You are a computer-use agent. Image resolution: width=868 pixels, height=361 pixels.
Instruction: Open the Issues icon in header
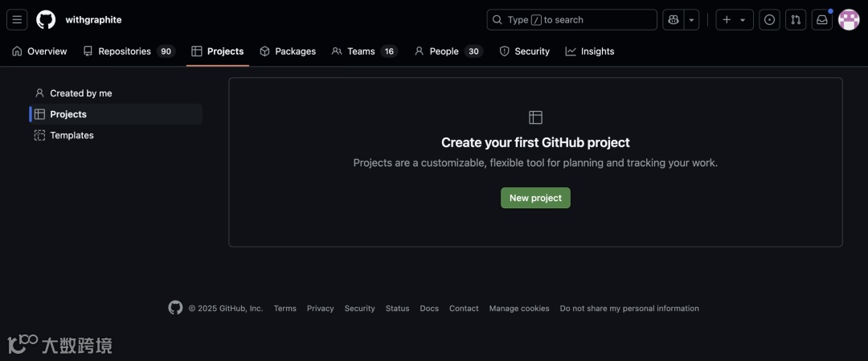(769, 20)
